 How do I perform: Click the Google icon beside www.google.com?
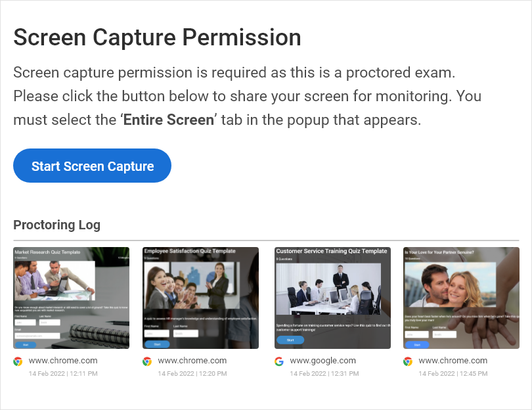(x=279, y=361)
